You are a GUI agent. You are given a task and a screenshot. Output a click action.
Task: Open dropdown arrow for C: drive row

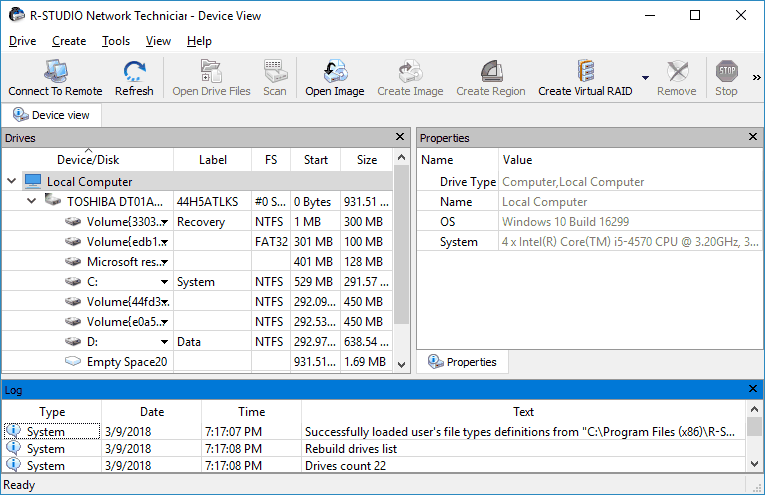pyautogui.click(x=165, y=282)
